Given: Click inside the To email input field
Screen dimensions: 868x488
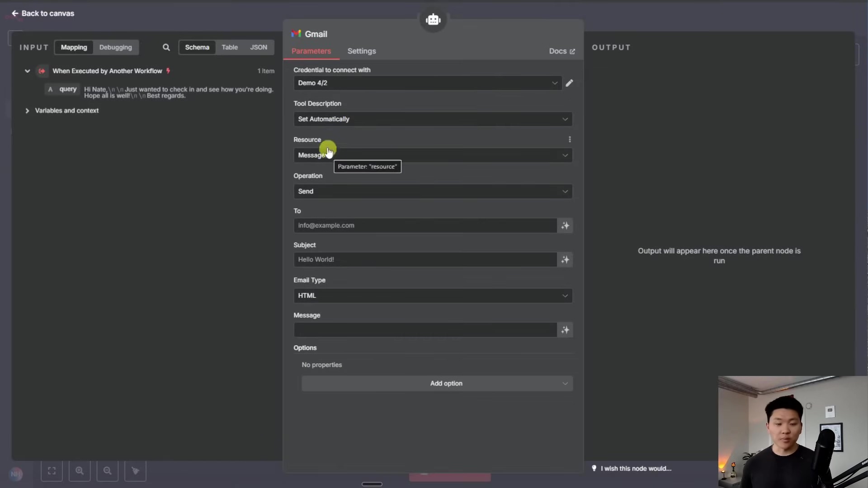Looking at the screenshot, I should [x=425, y=225].
